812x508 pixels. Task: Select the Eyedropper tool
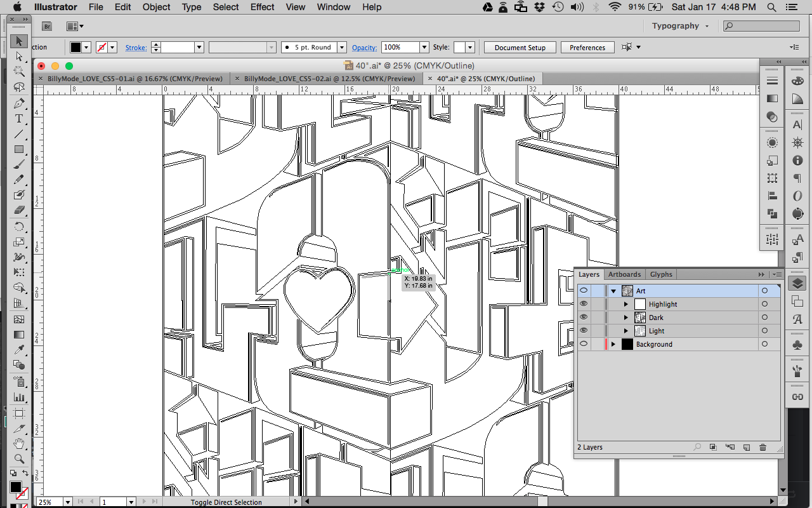18,350
